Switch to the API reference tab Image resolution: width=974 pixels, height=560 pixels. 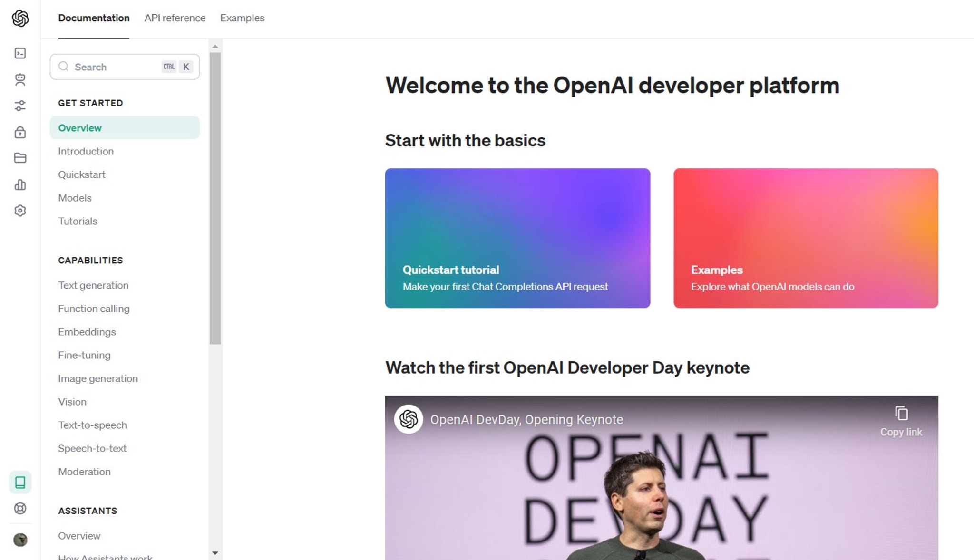tap(175, 18)
